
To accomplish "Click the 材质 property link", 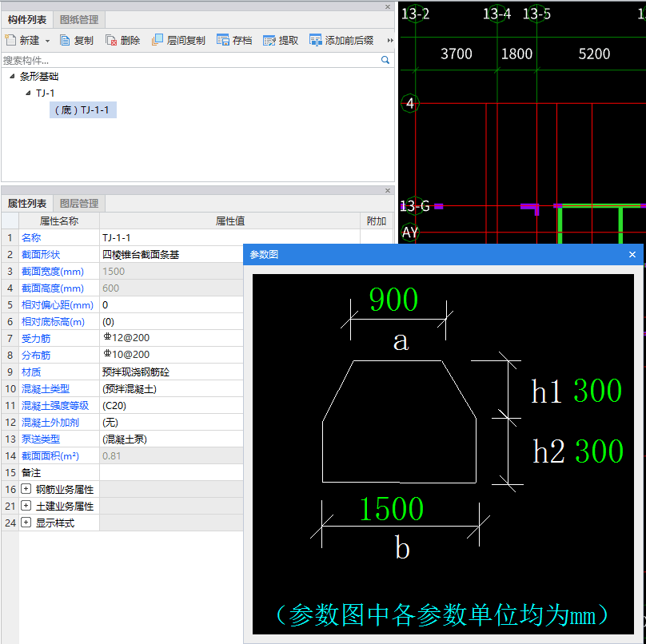I will (31, 372).
